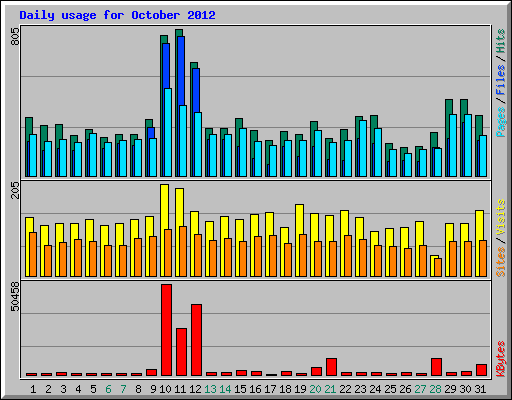
Task: Click the red KBytes bar for day 12
Action: coord(196,340)
